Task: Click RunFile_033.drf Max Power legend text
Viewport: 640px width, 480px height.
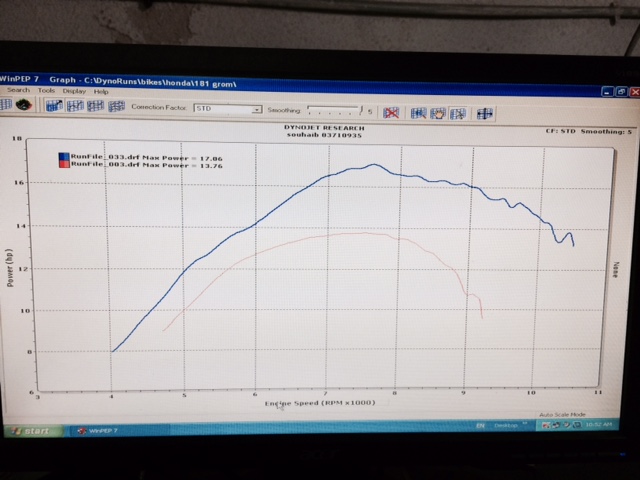Action: coord(147,157)
